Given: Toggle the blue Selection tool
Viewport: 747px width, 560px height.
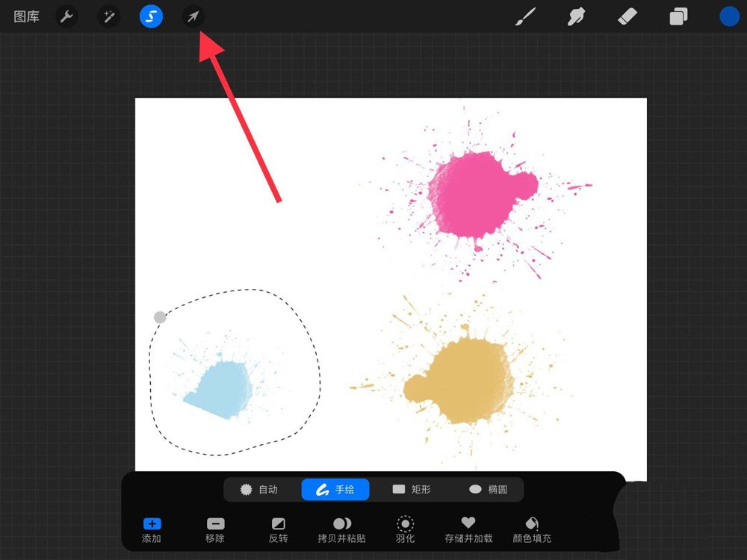Looking at the screenshot, I should click(x=151, y=16).
